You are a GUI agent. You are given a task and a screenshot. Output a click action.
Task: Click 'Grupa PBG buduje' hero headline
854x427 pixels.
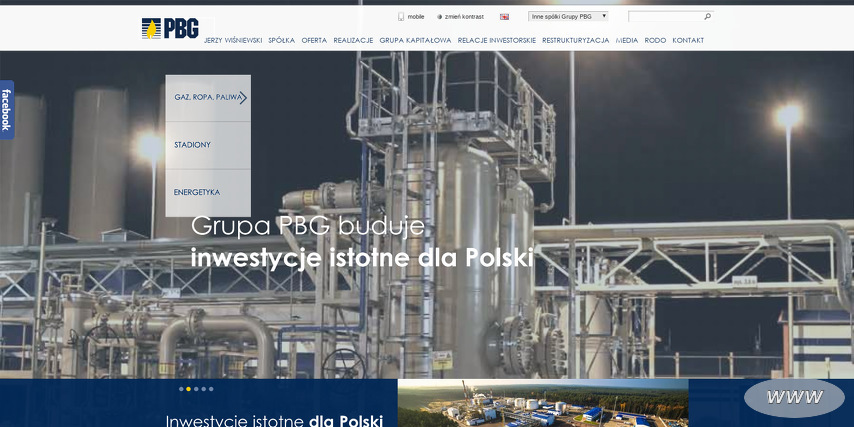[x=308, y=226]
